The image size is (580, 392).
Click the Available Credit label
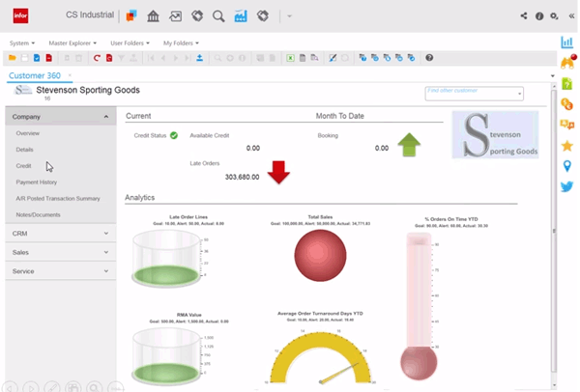(210, 135)
